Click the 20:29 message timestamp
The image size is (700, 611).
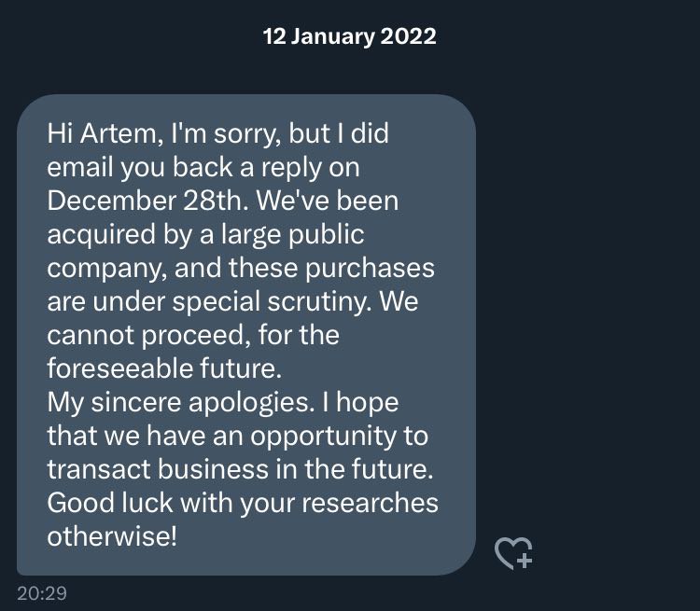pos(42,593)
